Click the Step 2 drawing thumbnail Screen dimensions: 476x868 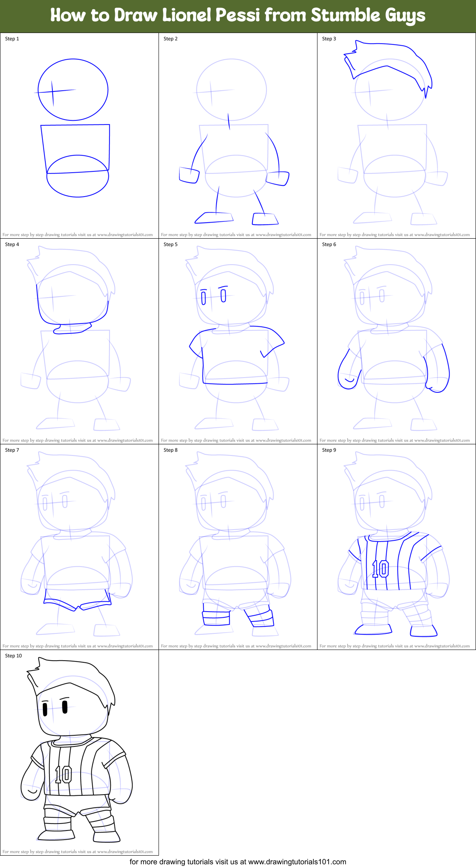238,136
